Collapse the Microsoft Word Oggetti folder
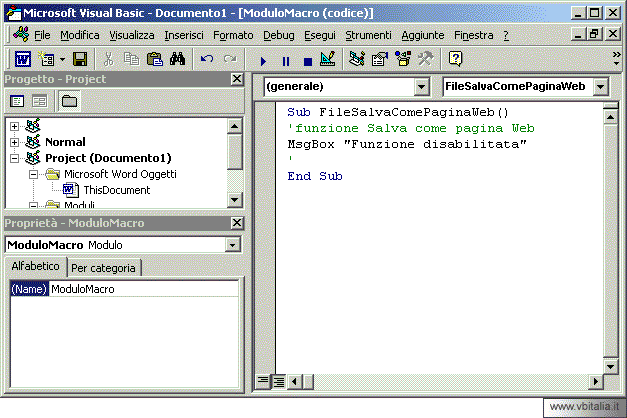Viewport: 627px width, 418px height. point(33,174)
